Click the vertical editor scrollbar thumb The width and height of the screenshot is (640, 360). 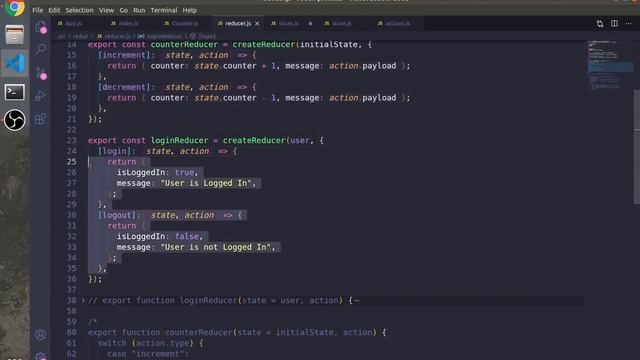(x=637, y=146)
